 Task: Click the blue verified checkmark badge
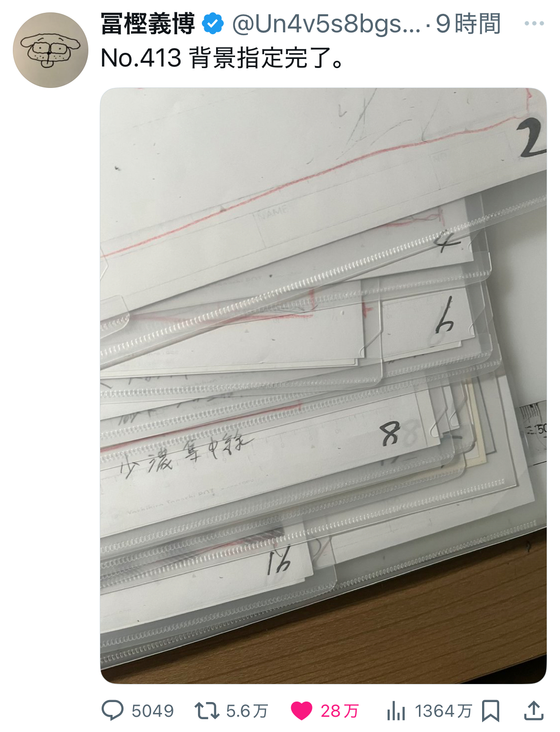point(213,24)
